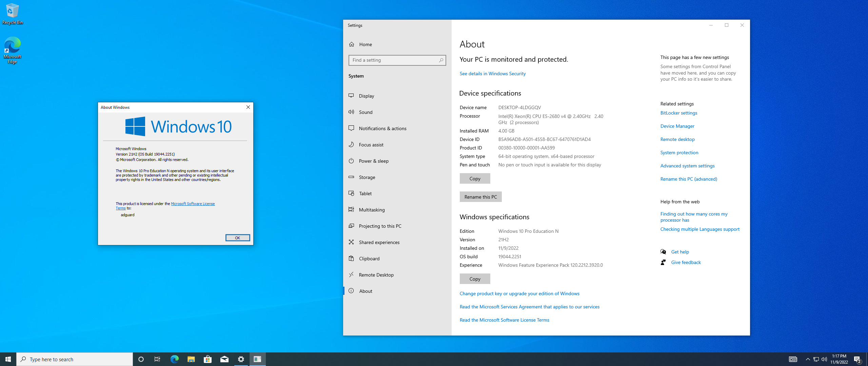The height and width of the screenshot is (366, 868).
Task: Click the Remote Desktop icon in sidebar
Action: click(x=351, y=274)
